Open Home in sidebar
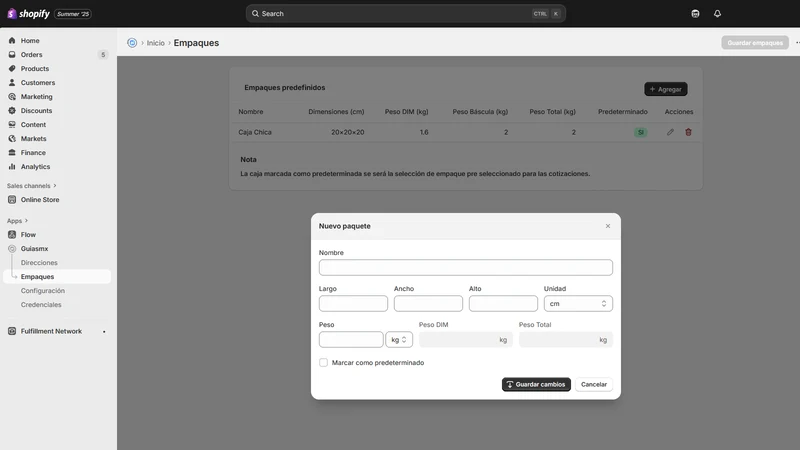The image size is (800, 450). tap(30, 40)
